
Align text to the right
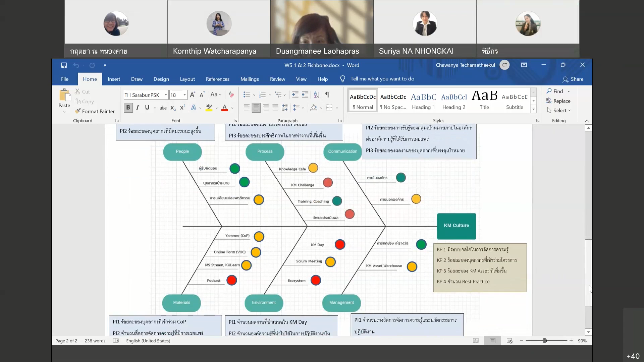(266, 108)
